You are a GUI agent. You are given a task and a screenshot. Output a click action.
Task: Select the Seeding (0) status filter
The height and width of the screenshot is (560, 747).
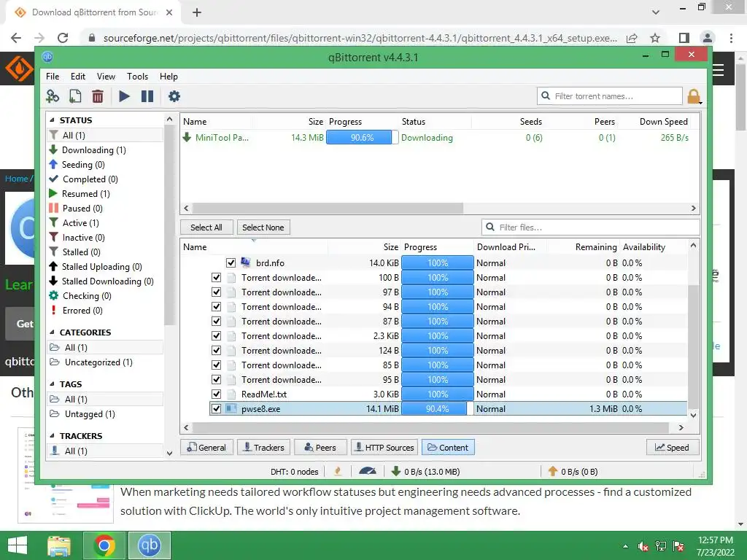click(x=83, y=164)
